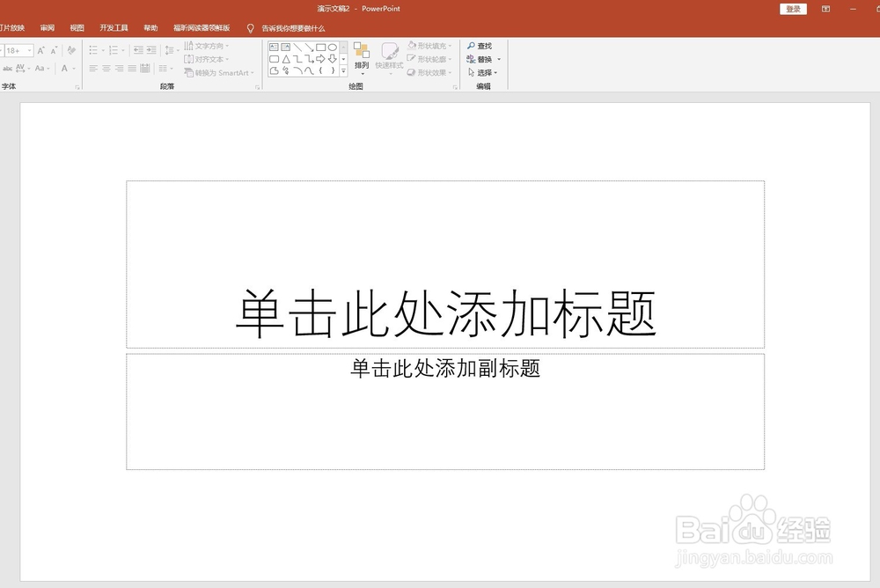The width and height of the screenshot is (880, 588).
Task: Open the 帮助 help tab
Action: pyautogui.click(x=150, y=28)
